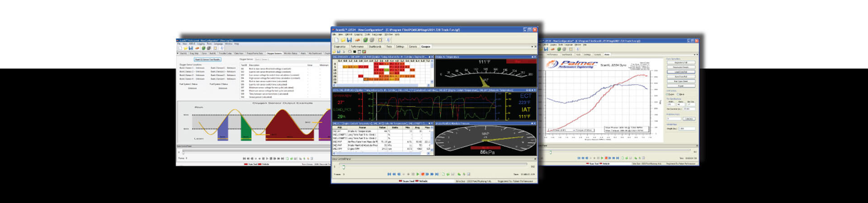Close the Data Control Panel in center window
Screen dimensions: 868x203
pos(535,159)
